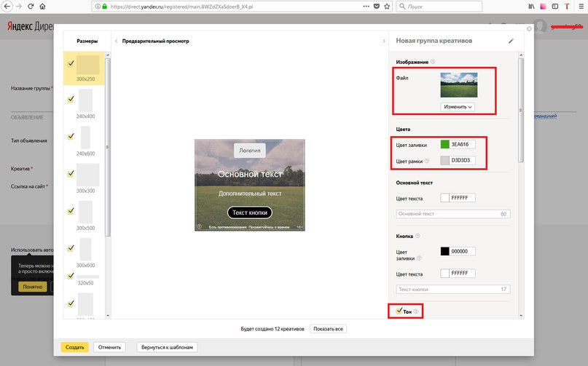Click the help icon beside Изображение

[x=433, y=62]
